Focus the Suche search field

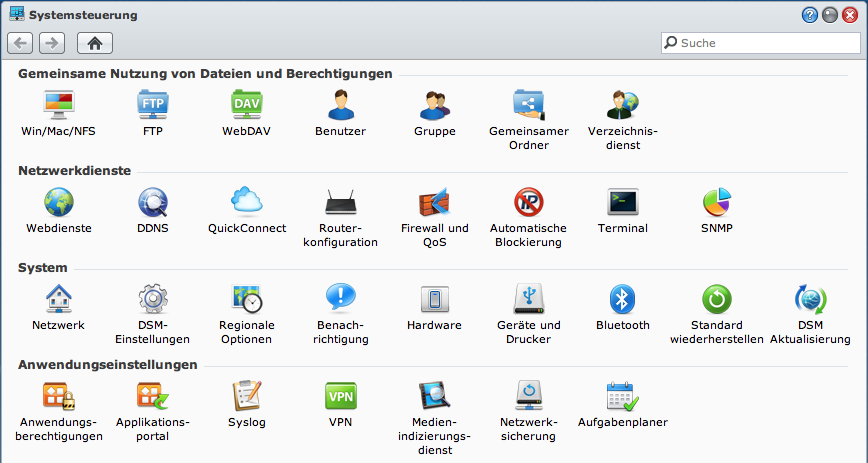tap(761, 43)
